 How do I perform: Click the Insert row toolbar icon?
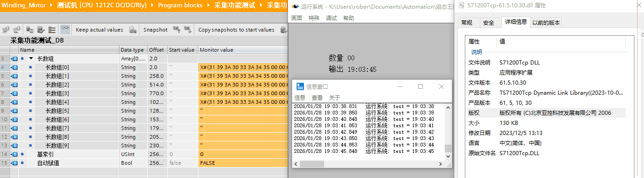[6, 30]
